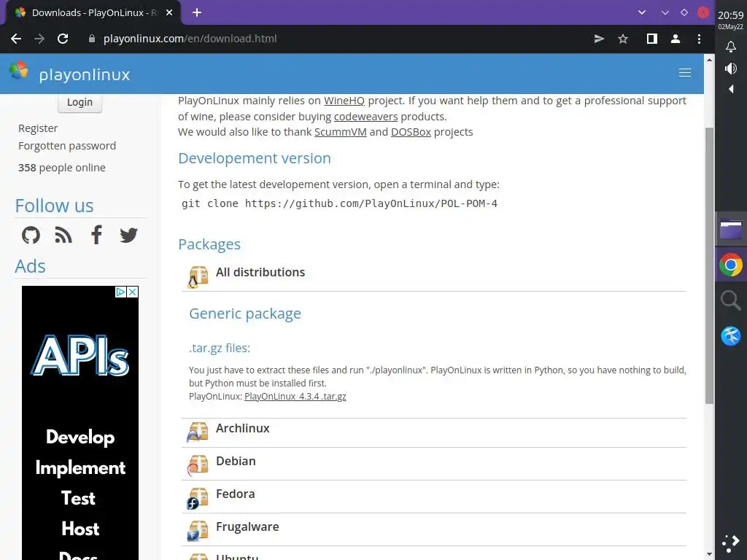Image resolution: width=747 pixels, height=560 pixels.
Task: Click the Chrome icon in dock
Action: 730,265
